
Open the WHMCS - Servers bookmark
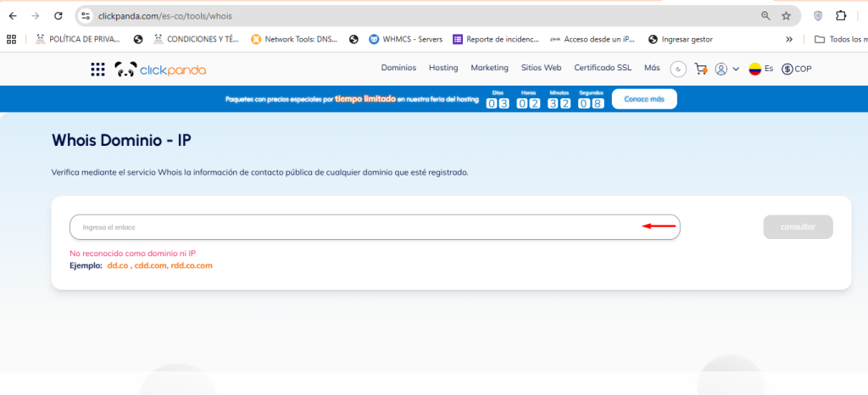click(406, 39)
